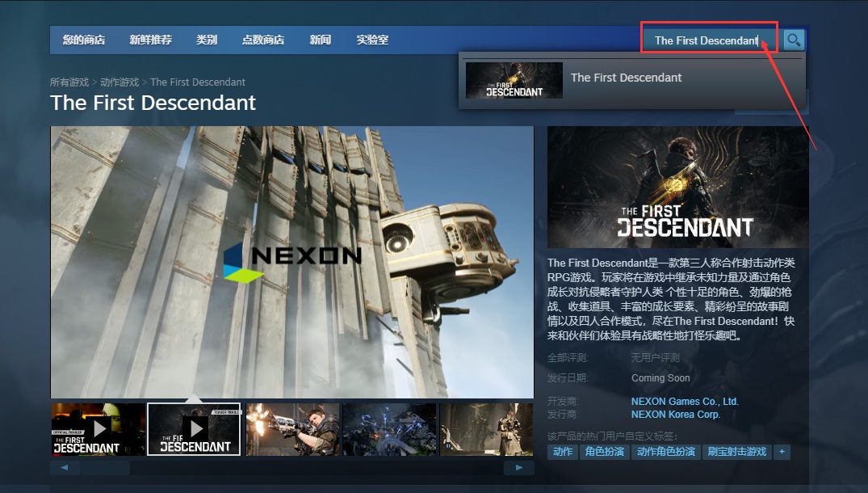Click the 动作角色扮演 tag

[666, 452]
